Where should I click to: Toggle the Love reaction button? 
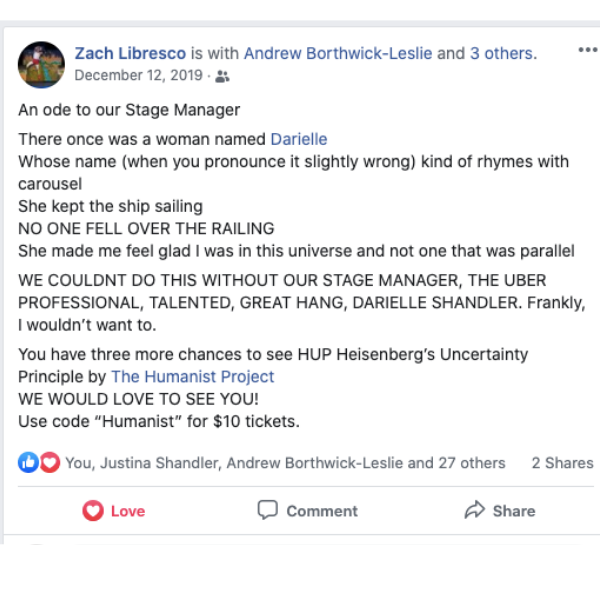point(114,511)
